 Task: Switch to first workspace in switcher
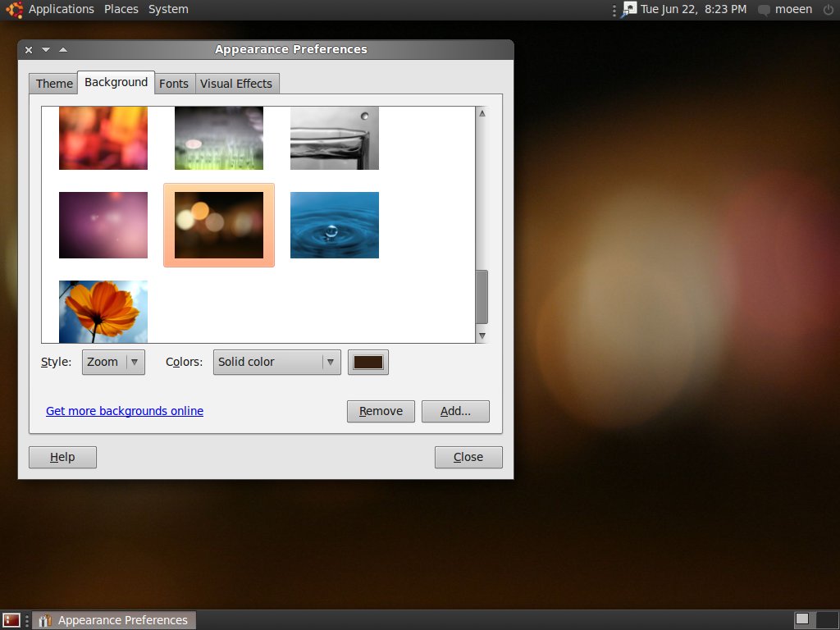click(x=802, y=619)
